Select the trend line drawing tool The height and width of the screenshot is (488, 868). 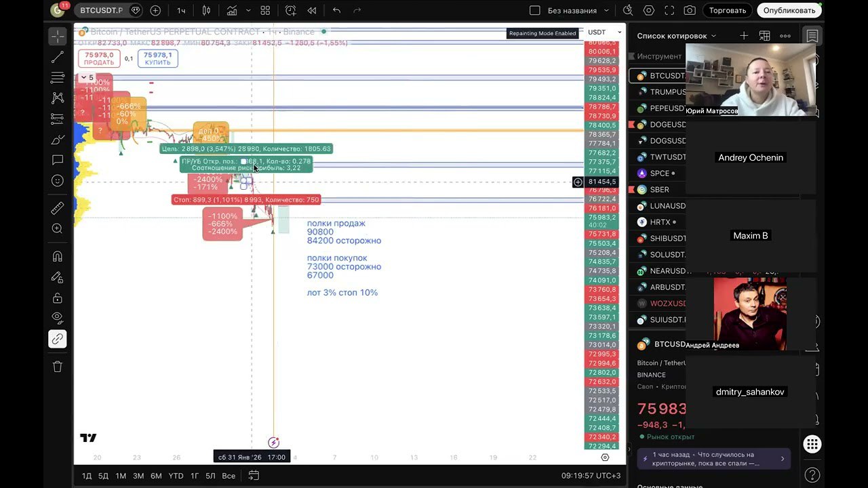(x=58, y=58)
